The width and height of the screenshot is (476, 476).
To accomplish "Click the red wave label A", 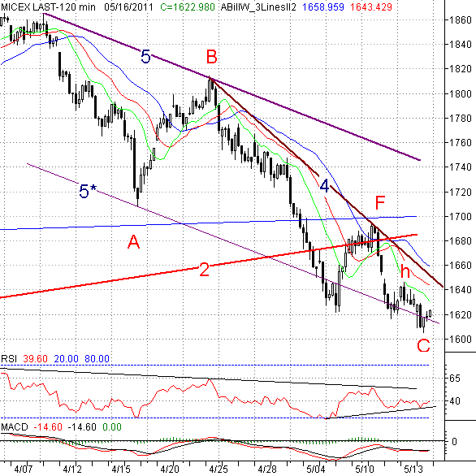I will (x=133, y=242).
